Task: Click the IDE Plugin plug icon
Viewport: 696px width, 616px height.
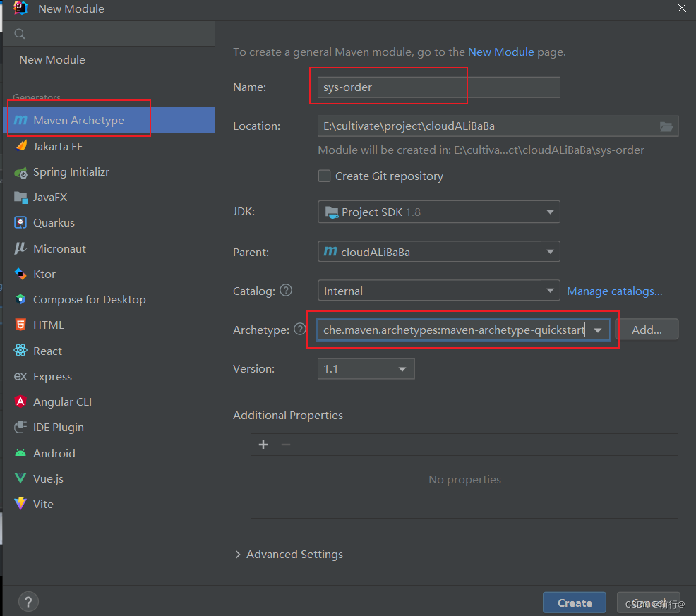Action: (20, 427)
